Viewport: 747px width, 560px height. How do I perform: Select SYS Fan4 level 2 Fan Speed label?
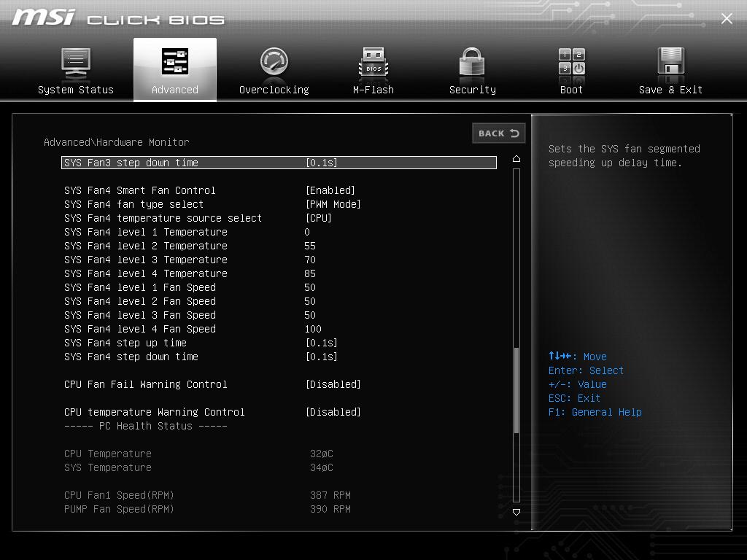[x=140, y=301]
